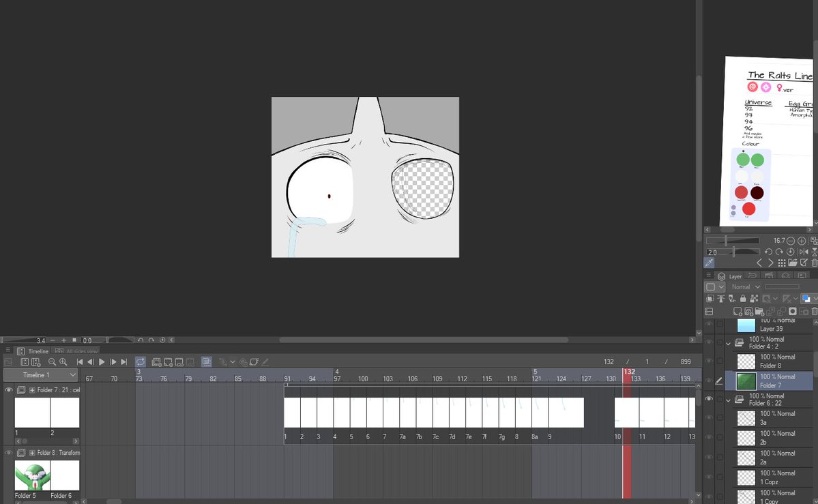Collapse Folder 6 in the layer list
The height and width of the screenshot is (504, 818).
pyautogui.click(x=728, y=400)
